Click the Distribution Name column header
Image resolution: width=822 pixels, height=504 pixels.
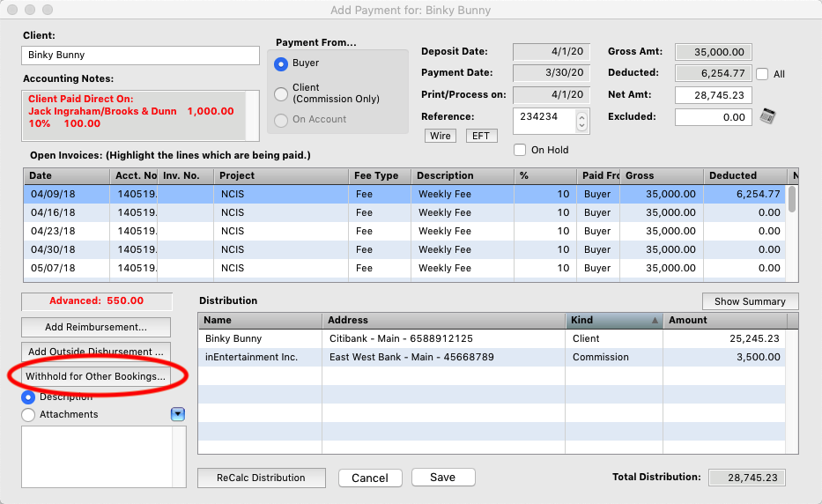tap(260, 321)
